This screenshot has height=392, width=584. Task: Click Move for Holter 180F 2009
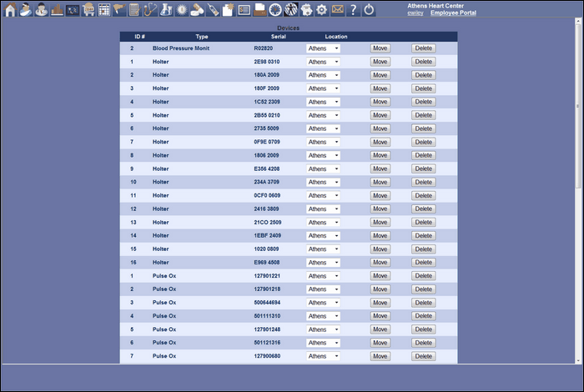[380, 88]
